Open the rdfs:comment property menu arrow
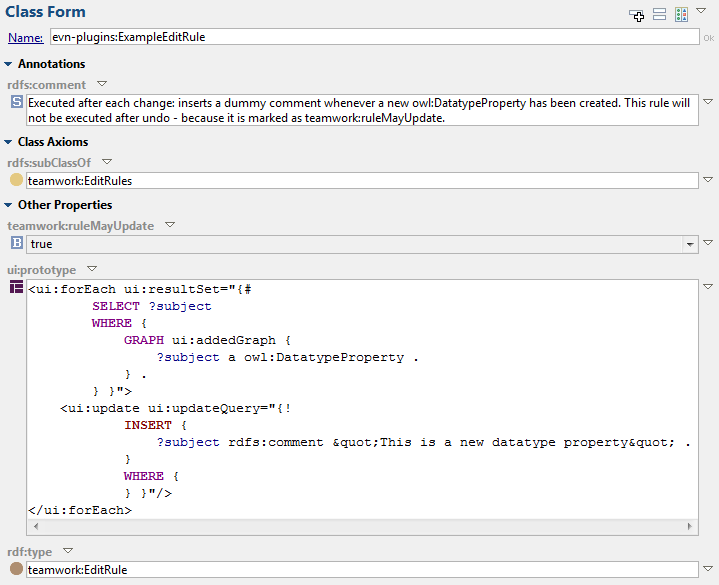Image resolution: width=719 pixels, height=585 pixels. click(102, 83)
